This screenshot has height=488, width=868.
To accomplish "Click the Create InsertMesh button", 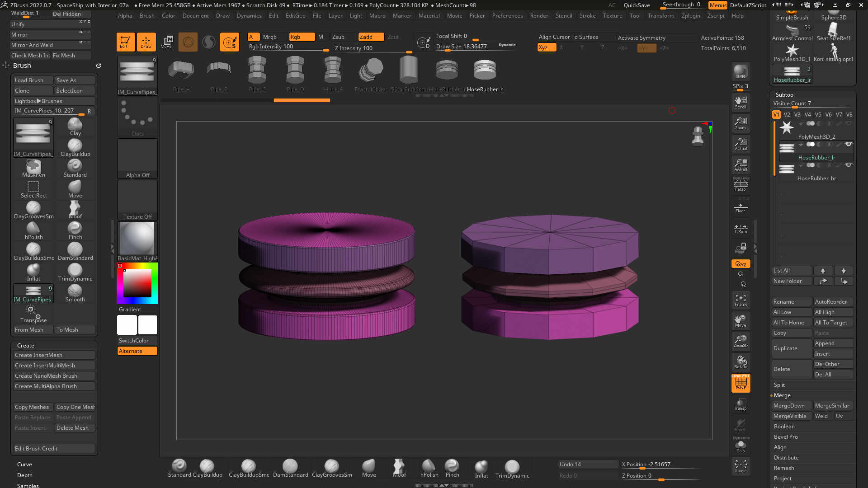I will click(x=54, y=355).
